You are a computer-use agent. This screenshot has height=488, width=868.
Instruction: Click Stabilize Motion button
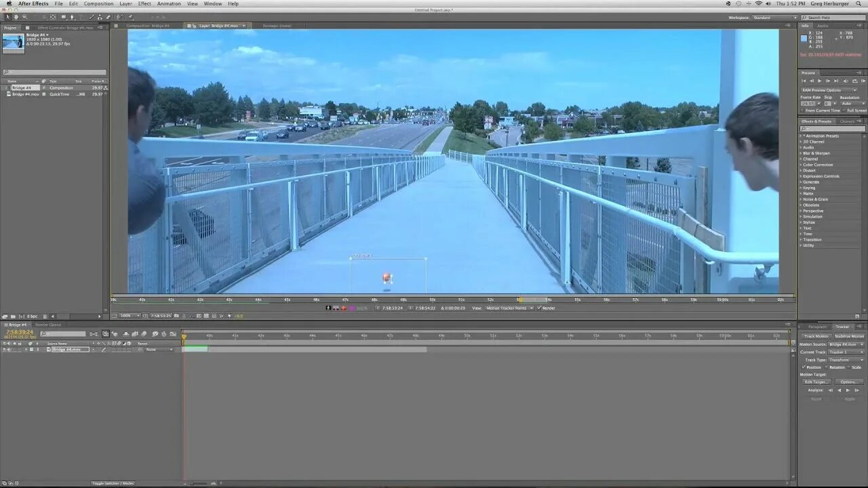[849, 336]
